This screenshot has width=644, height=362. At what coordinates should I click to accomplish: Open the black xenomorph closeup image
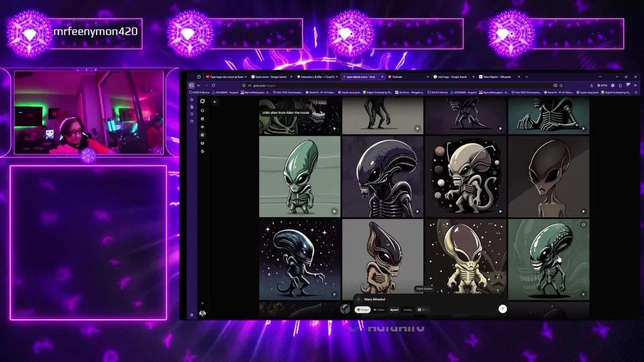[382, 176]
